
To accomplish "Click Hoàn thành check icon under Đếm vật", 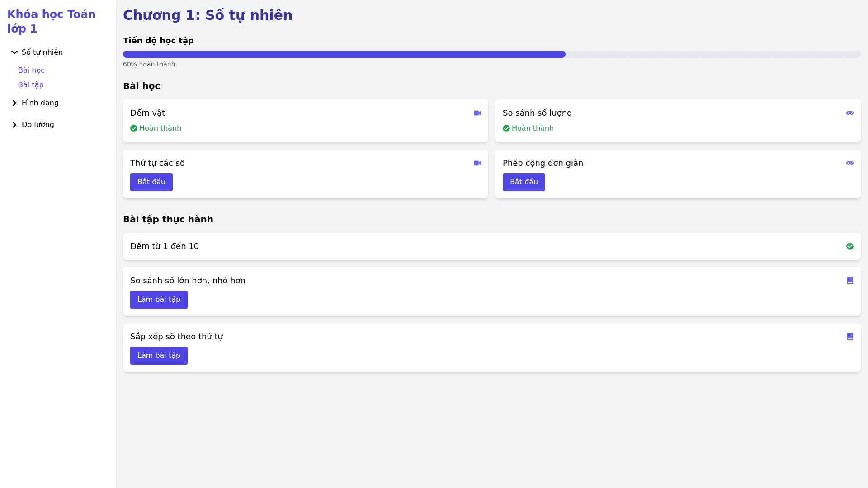I will click(x=134, y=128).
